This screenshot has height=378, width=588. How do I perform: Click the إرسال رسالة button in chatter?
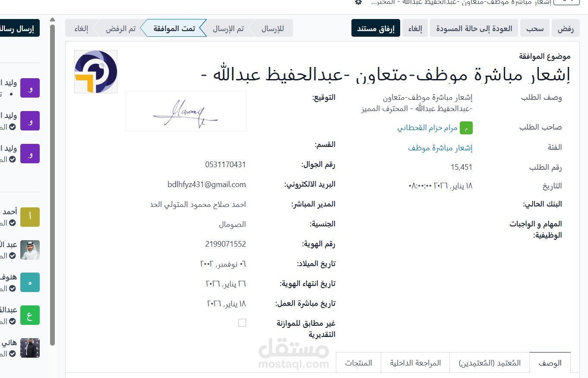pyautogui.click(x=19, y=29)
